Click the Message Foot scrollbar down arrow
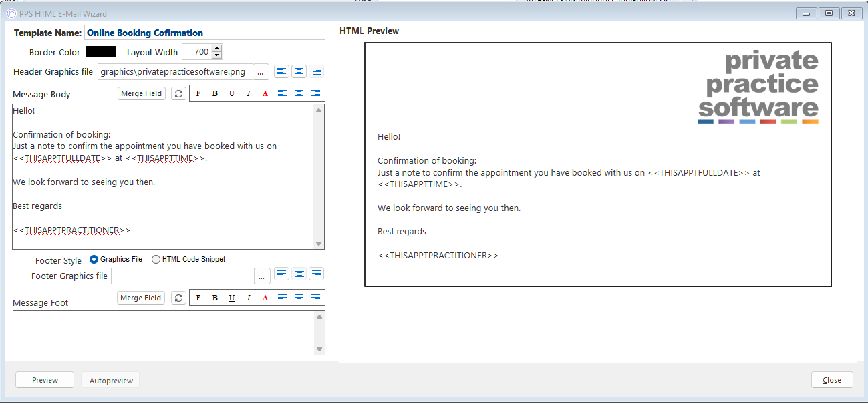 [319, 349]
